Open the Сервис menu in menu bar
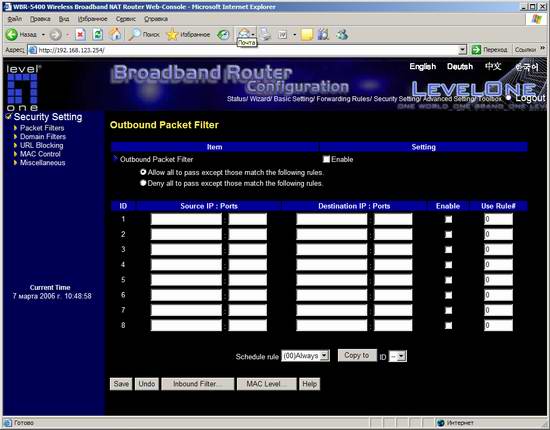The image size is (550, 430). click(126, 19)
